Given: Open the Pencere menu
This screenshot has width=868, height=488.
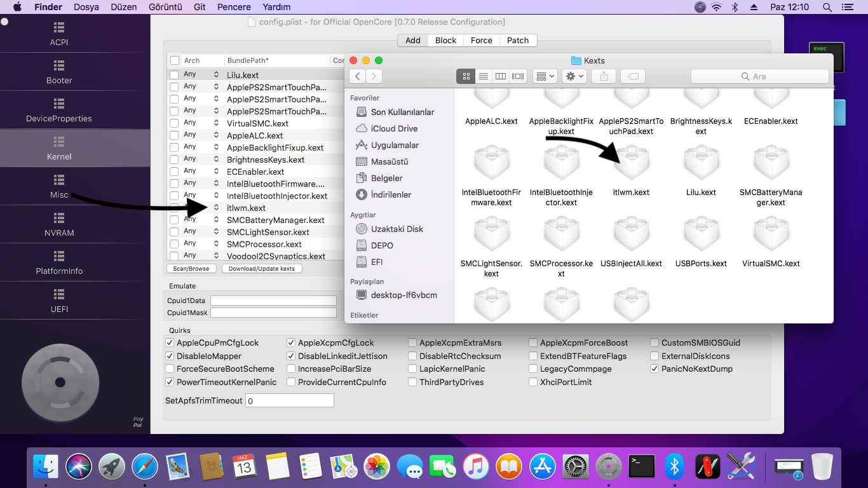Looking at the screenshot, I should point(233,7).
